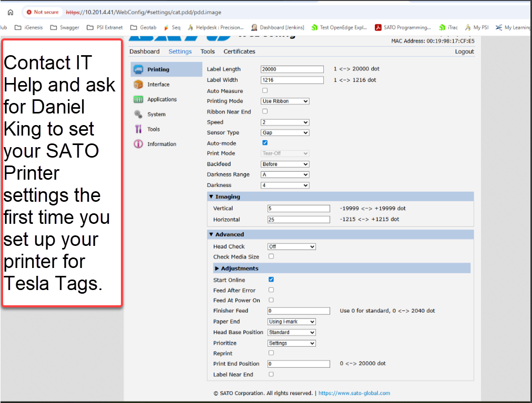Uncheck the Auto-mode checkbox
The height and width of the screenshot is (403, 532).
[x=265, y=143]
